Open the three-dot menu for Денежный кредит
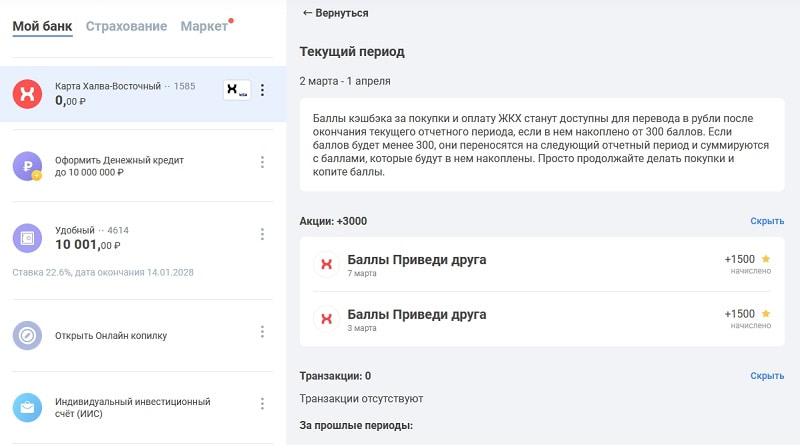800x445 pixels. point(262,162)
